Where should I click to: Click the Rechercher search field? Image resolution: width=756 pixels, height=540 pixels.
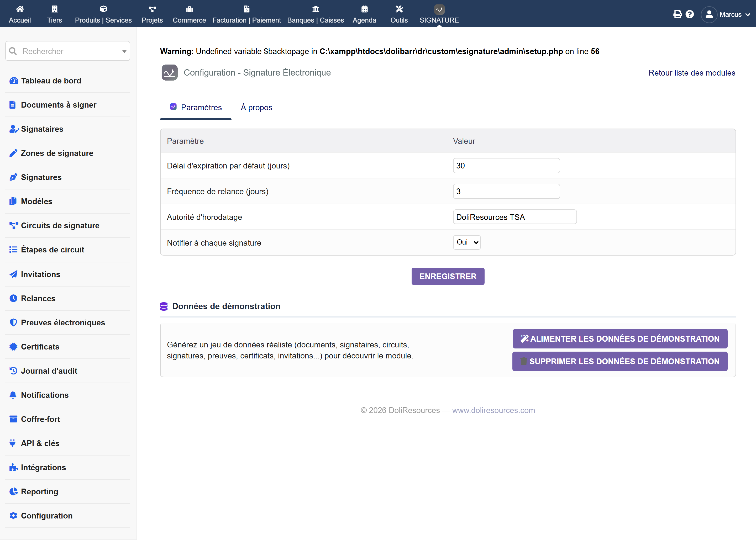(x=68, y=51)
